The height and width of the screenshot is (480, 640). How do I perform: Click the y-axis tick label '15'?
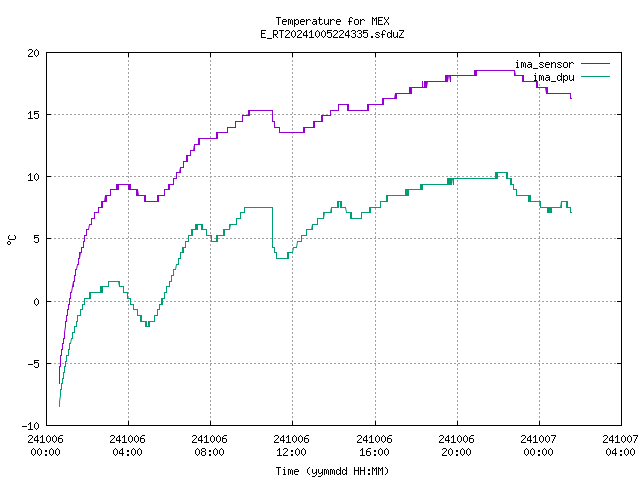pos(33,115)
